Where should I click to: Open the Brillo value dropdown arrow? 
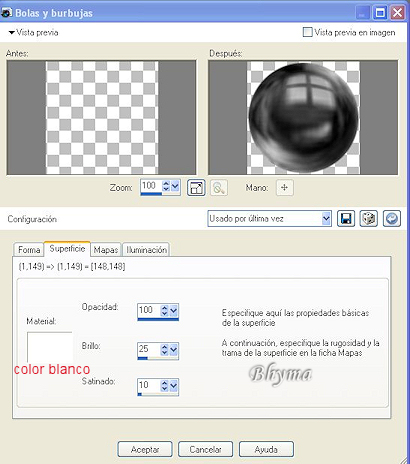[x=174, y=350]
